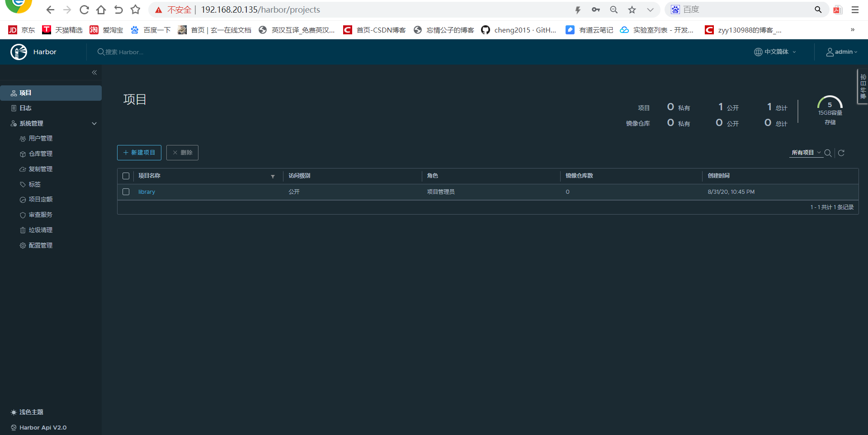The image size is (868, 435).
Task: Open the 天猫精选 bookmark
Action: tap(62, 30)
